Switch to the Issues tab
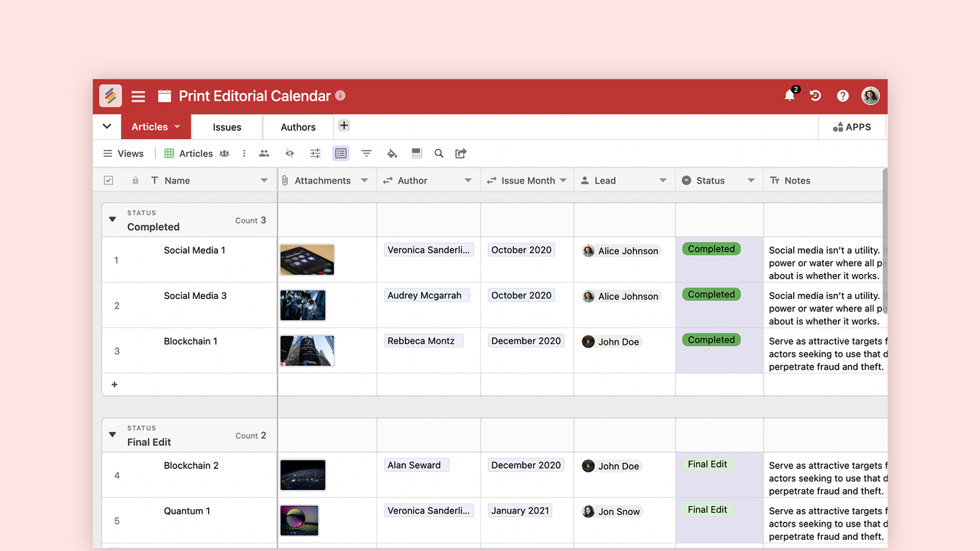Screen dimensions: 980x551 (226, 127)
